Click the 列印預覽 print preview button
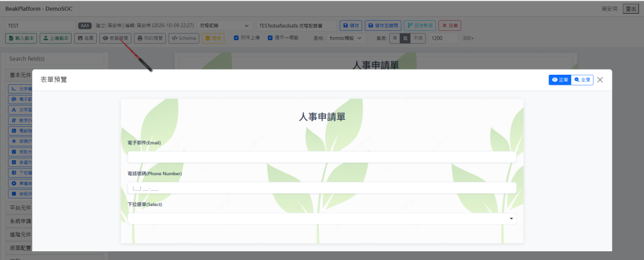The image size is (644, 260). pyautogui.click(x=150, y=38)
